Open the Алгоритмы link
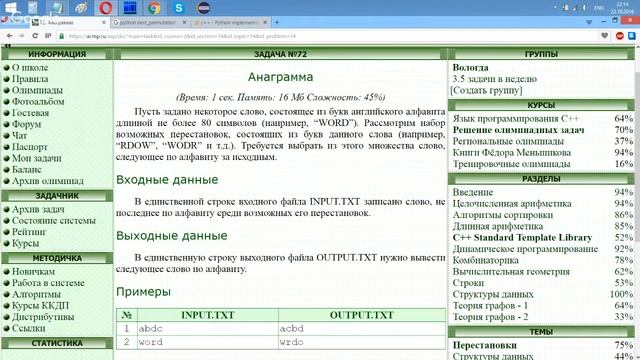The image size is (640, 360). point(36,294)
